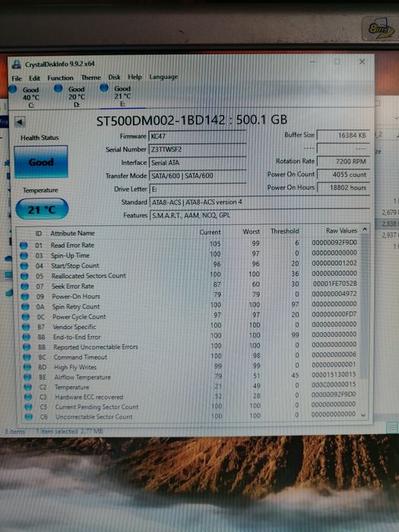The image size is (399, 532).
Task: Click the status icon for the C2 Temperature row
Action: click(x=28, y=387)
